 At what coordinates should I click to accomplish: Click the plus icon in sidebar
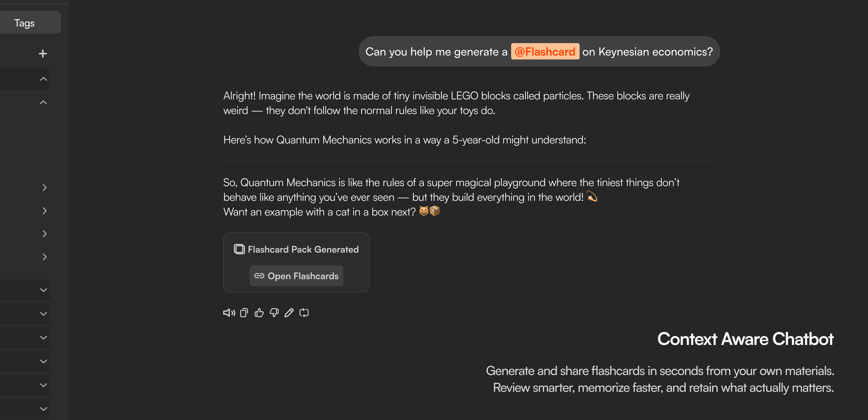43,54
